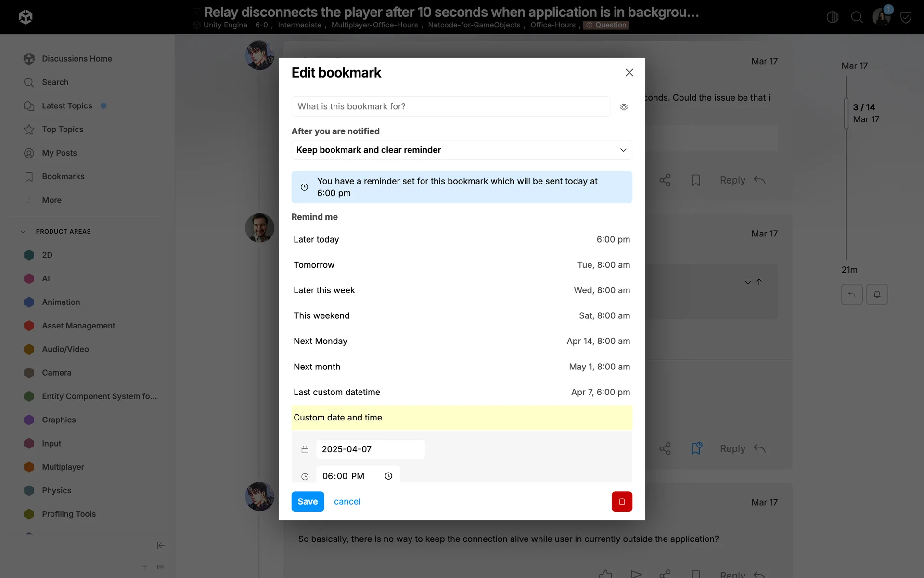Click the clock icon in time field

coord(388,476)
